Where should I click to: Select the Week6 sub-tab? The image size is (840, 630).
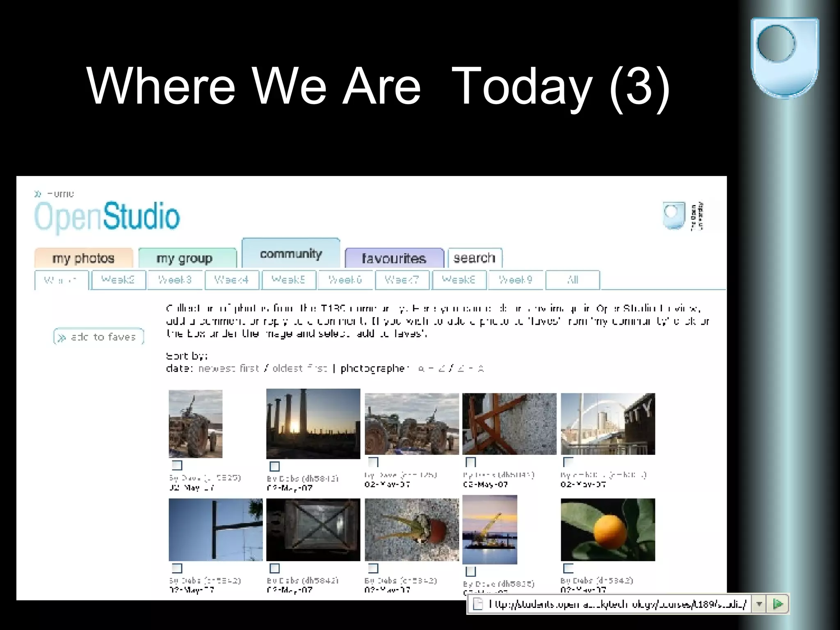(345, 280)
